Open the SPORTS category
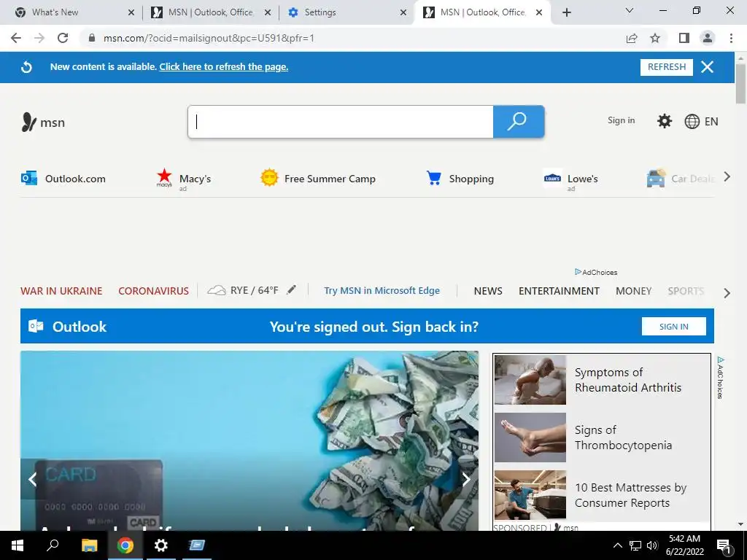The height and width of the screenshot is (560, 747). point(686,291)
